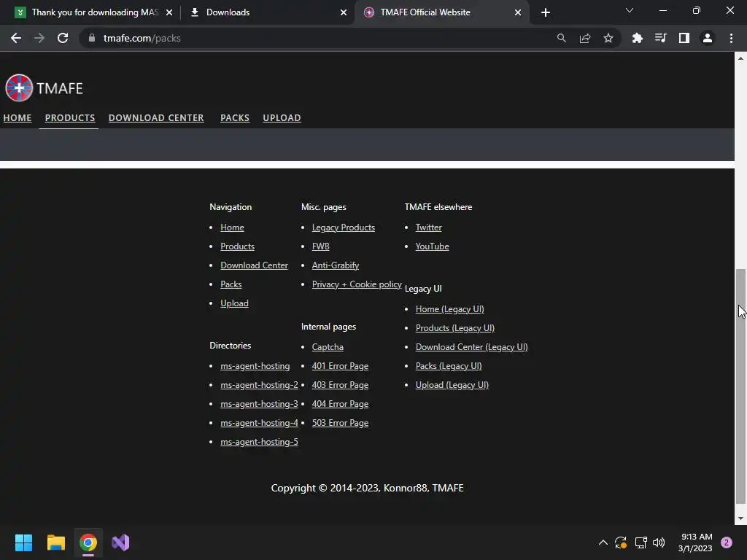Viewport: 747px width, 560px height.
Task: Bookmark this page with the star icon
Action: coord(608,38)
